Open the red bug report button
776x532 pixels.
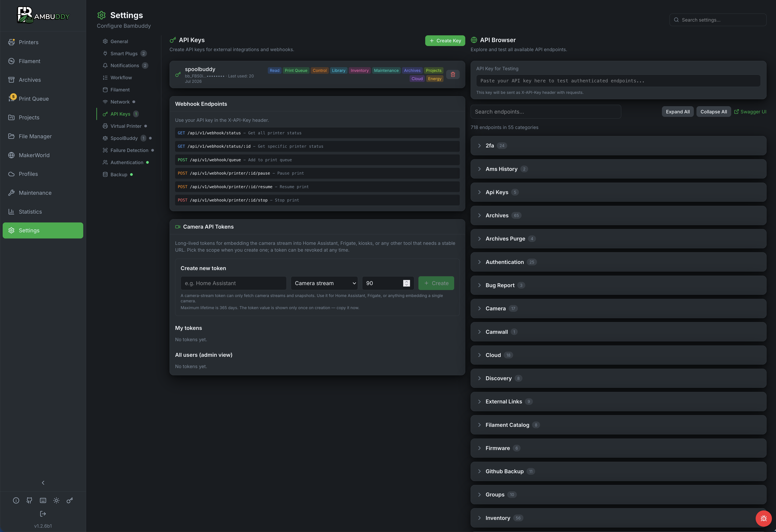pyautogui.click(x=763, y=518)
